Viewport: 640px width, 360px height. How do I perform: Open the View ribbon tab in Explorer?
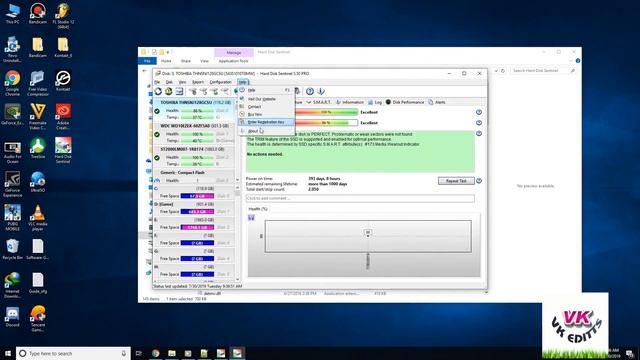[x=204, y=61]
